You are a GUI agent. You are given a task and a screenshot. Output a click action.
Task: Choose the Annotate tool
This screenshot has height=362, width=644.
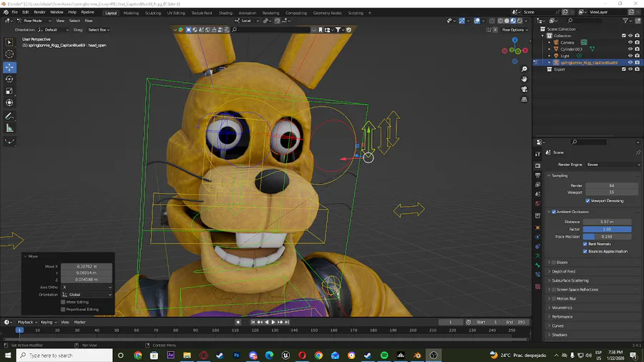(9, 116)
